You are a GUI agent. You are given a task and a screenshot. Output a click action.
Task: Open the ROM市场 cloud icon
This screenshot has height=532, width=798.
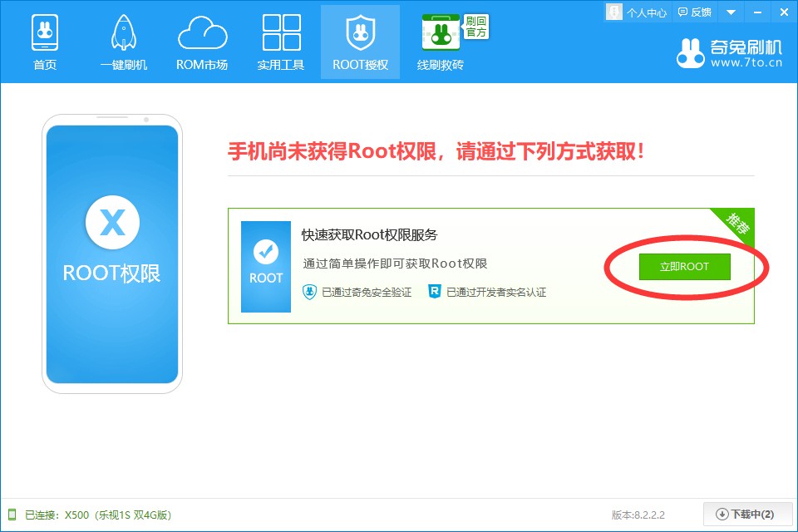click(202, 34)
